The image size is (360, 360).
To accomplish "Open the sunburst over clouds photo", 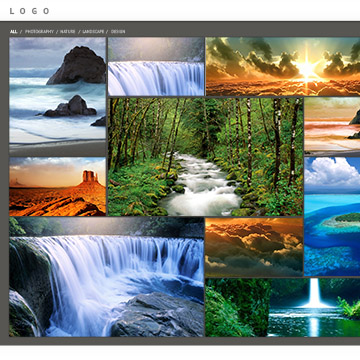I will [x=283, y=66].
